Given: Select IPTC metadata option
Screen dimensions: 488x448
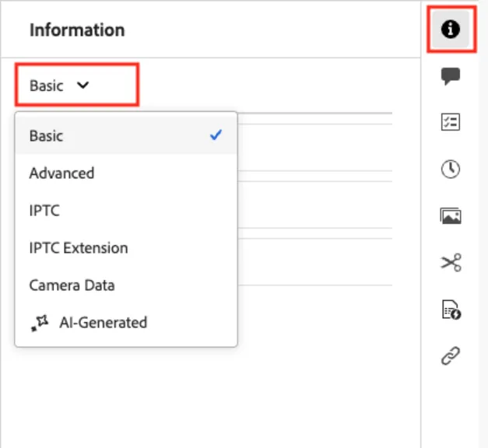Looking at the screenshot, I should point(126,210).
